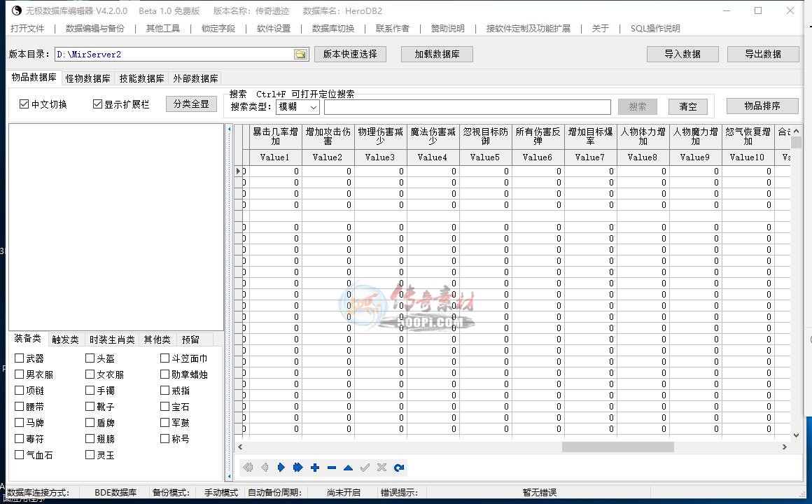
Task: Go to first record navigator icon
Action: point(248,468)
